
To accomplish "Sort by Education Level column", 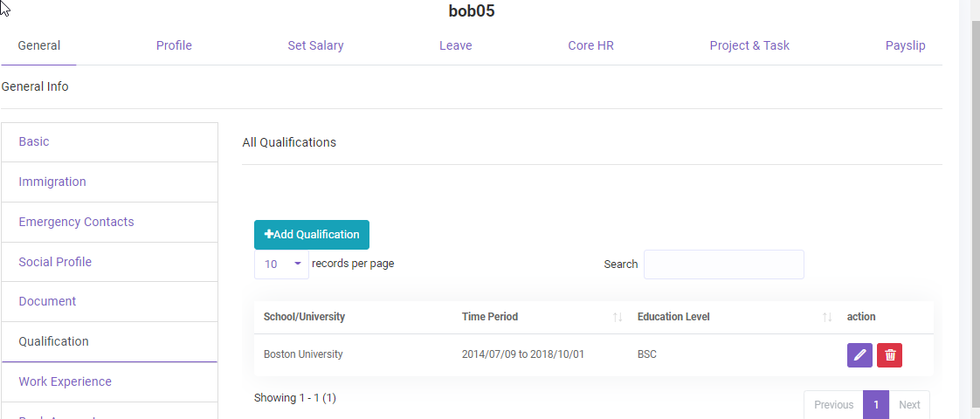I will click(x=826, y=317).
